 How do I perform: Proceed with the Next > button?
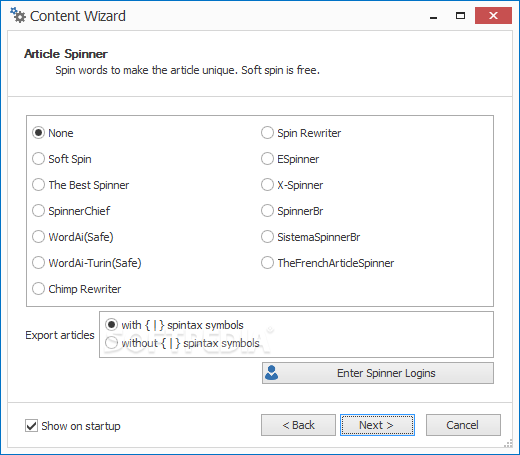[377, 425]
